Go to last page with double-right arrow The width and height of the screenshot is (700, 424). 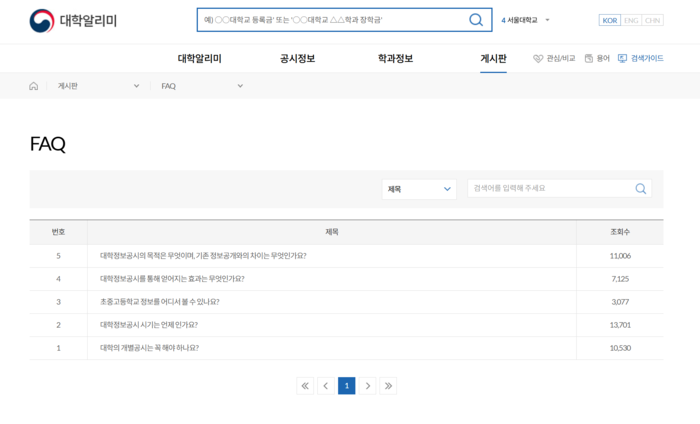[x=388, y=386]
